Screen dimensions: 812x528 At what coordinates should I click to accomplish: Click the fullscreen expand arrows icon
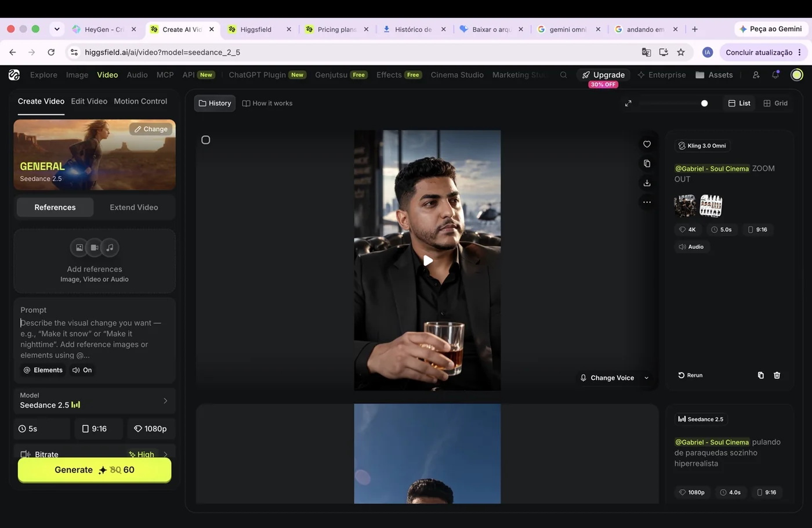[628, 103]
